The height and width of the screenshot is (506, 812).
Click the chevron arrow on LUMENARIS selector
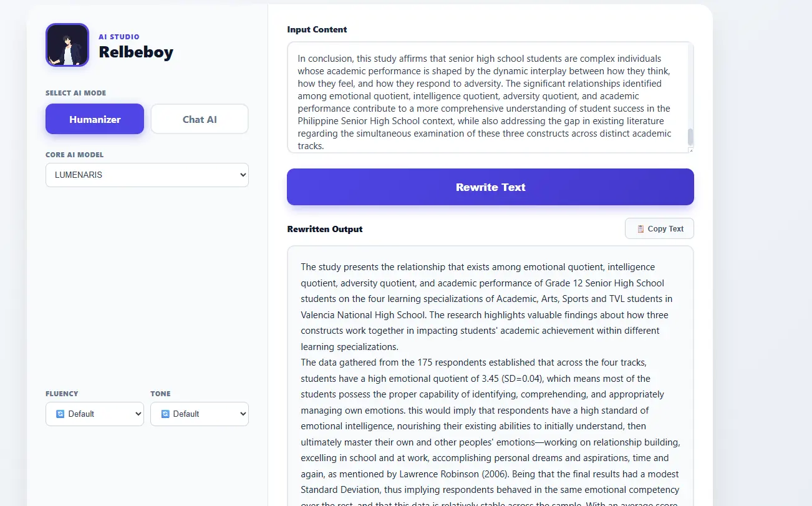coord(243,175)
